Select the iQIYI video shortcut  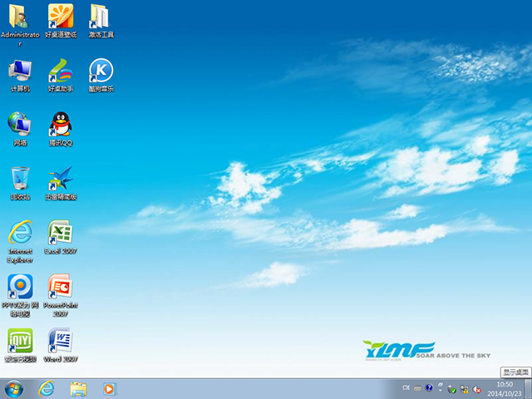[20, 341]
